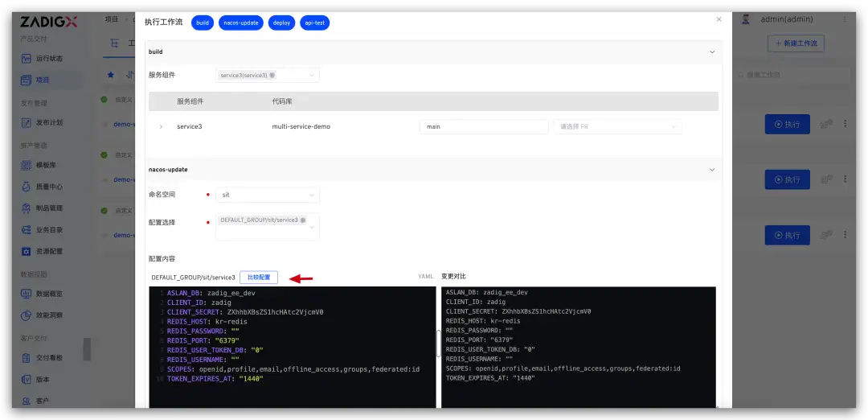Click 项目 in the top breadcrumb
This screenshot has width=868, height=420.
(111, 19)
